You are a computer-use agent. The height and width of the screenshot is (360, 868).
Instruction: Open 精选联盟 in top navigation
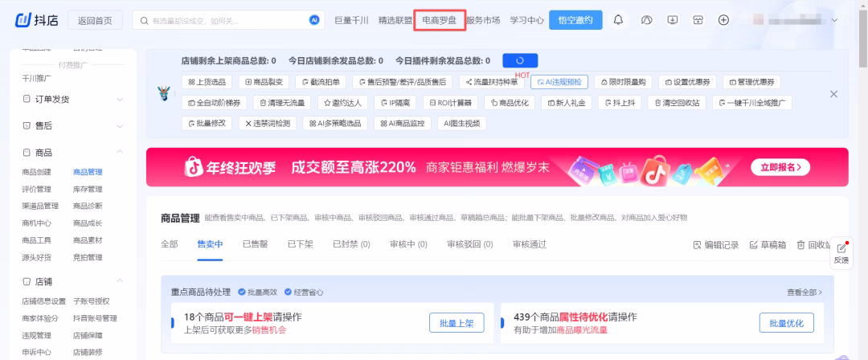(x=395, y=21)
